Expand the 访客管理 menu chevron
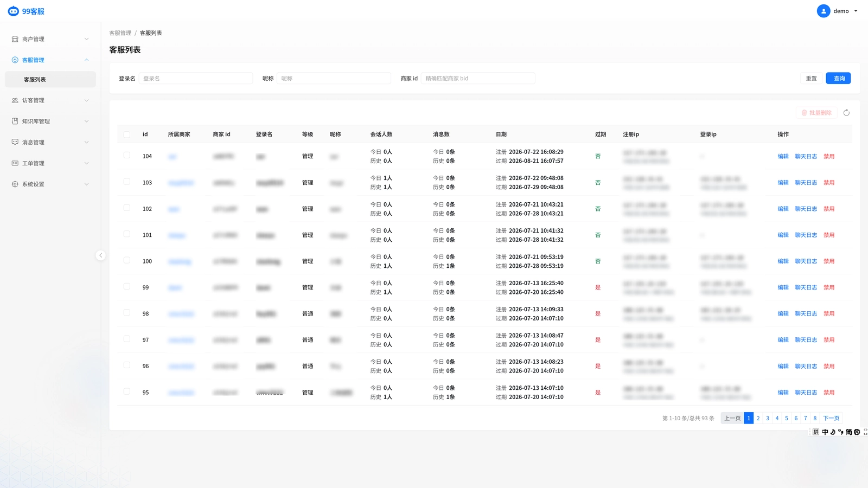This screenshot has height=488, width=868. 86,100
